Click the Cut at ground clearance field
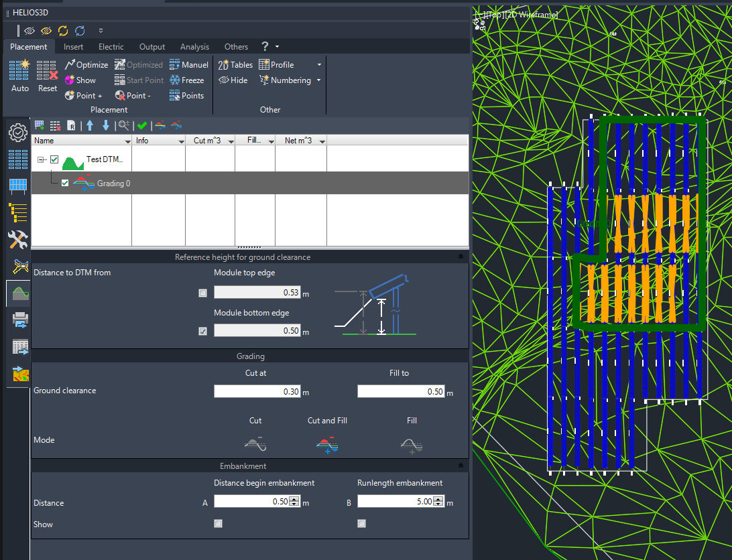This screenshot has height=560, width=732. pyautogui.click(x=257, y=392)
